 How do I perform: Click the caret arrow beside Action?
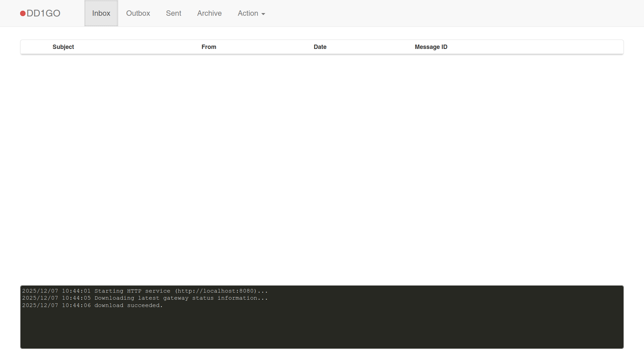pyautogui.click(x=263, y=14)
